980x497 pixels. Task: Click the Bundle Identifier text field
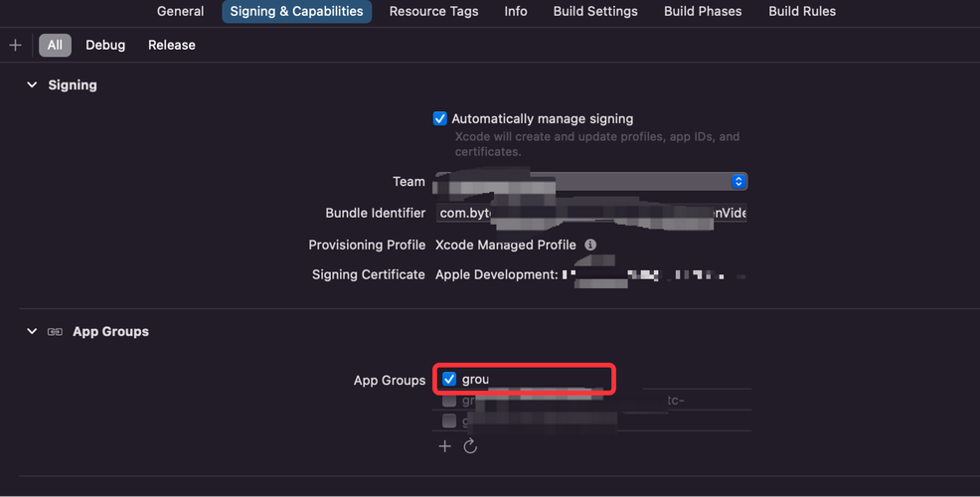(x=591, y=213)
